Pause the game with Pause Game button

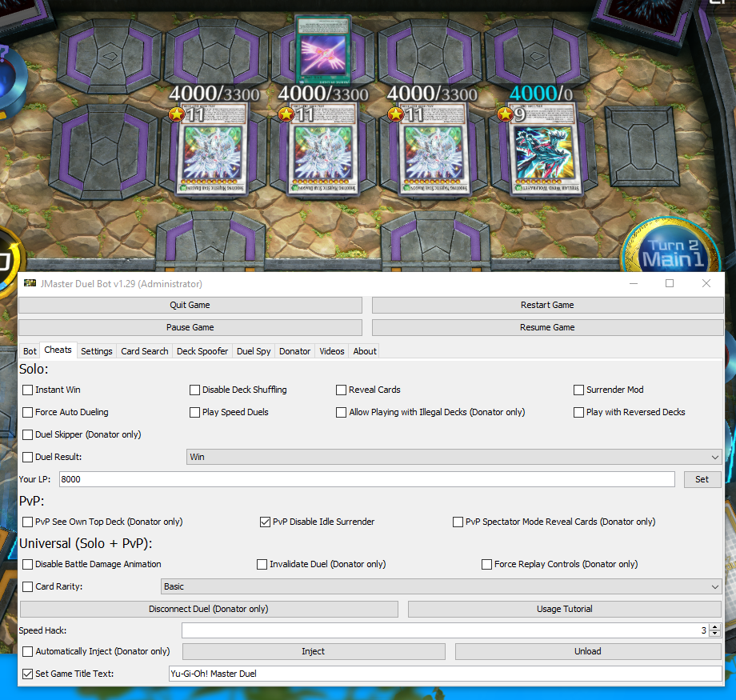coord(190,327)
